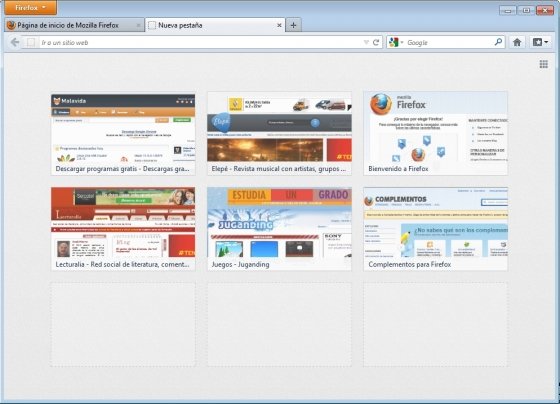Close the Nueva pestaña tab
Viewport: 560px width, 404px height.
[x=279, y=25]
